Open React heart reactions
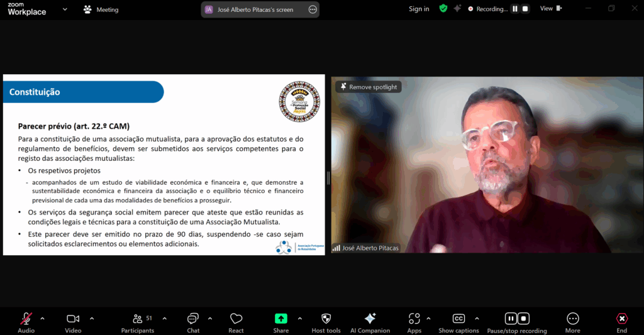 pyautogui.click(x=236, y=322)
